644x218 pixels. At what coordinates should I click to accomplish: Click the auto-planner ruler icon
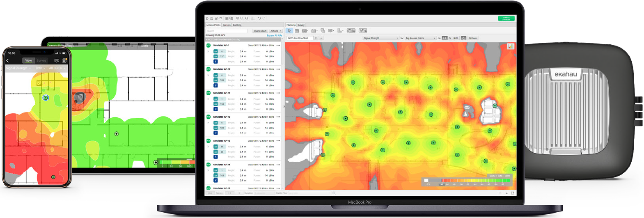pyautogui.click(x=351, y=31)
